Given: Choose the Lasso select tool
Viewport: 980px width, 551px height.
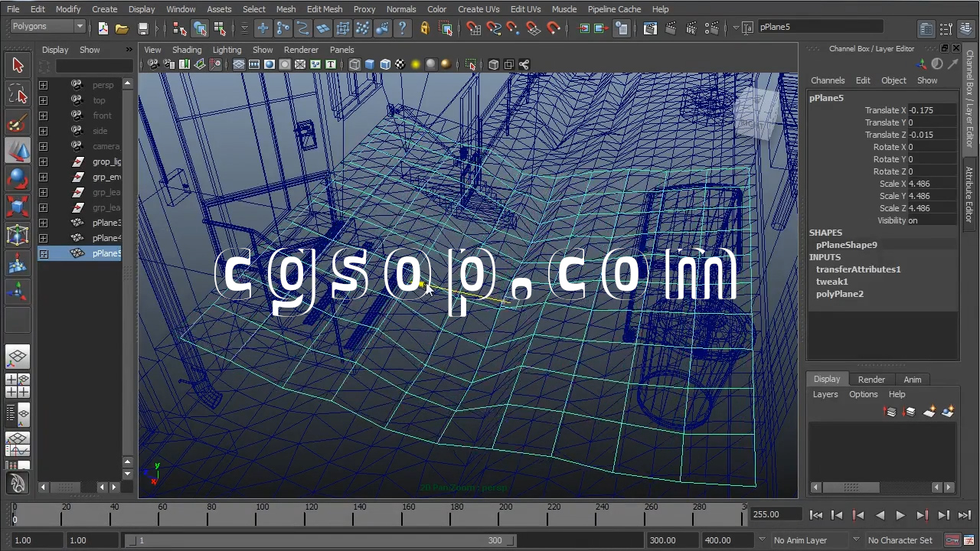Looking at the screenshot, I should (18, 95).
